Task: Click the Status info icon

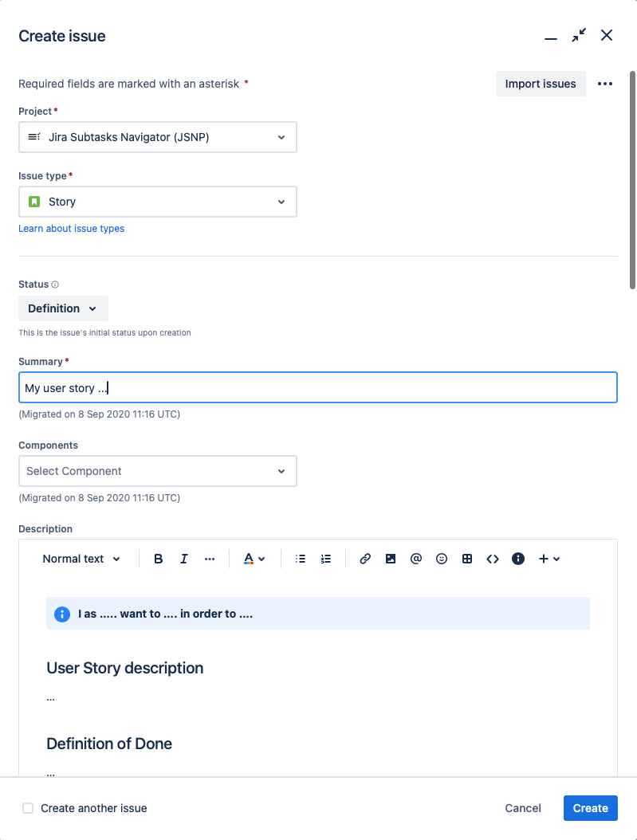Action: point(55,285)
